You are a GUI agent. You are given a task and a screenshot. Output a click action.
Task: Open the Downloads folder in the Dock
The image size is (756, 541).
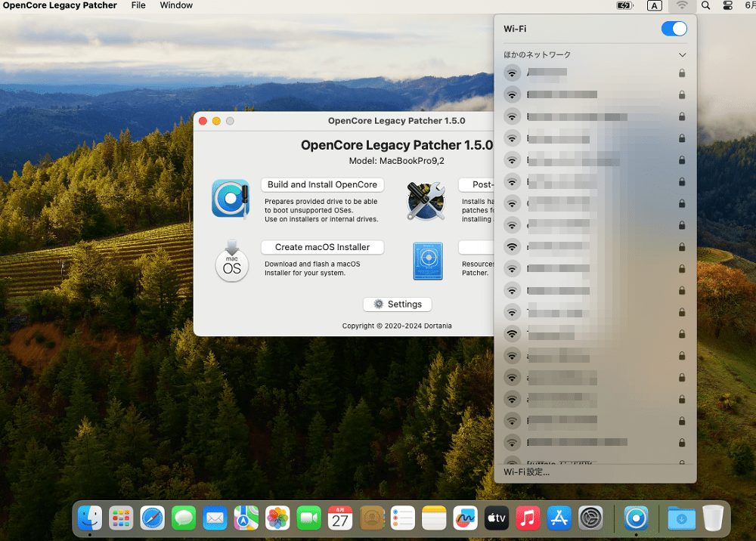[681, 518]
